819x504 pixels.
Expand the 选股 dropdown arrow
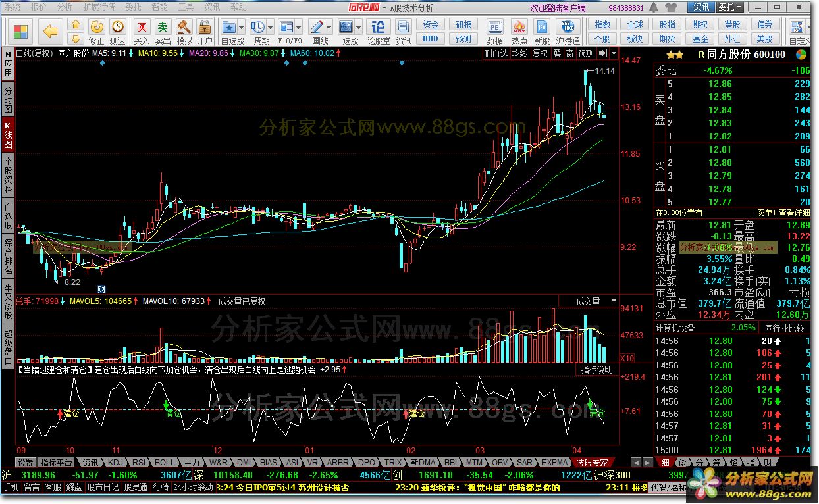point(359,27)
